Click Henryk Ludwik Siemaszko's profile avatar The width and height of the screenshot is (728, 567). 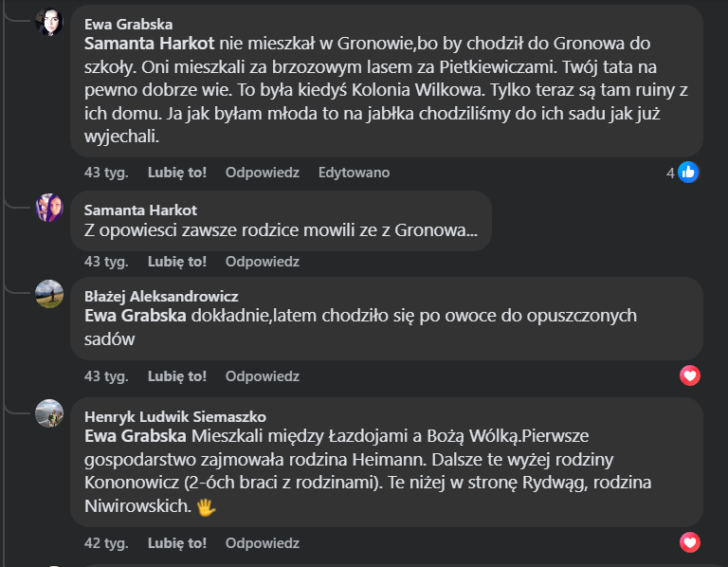(49, 413)
